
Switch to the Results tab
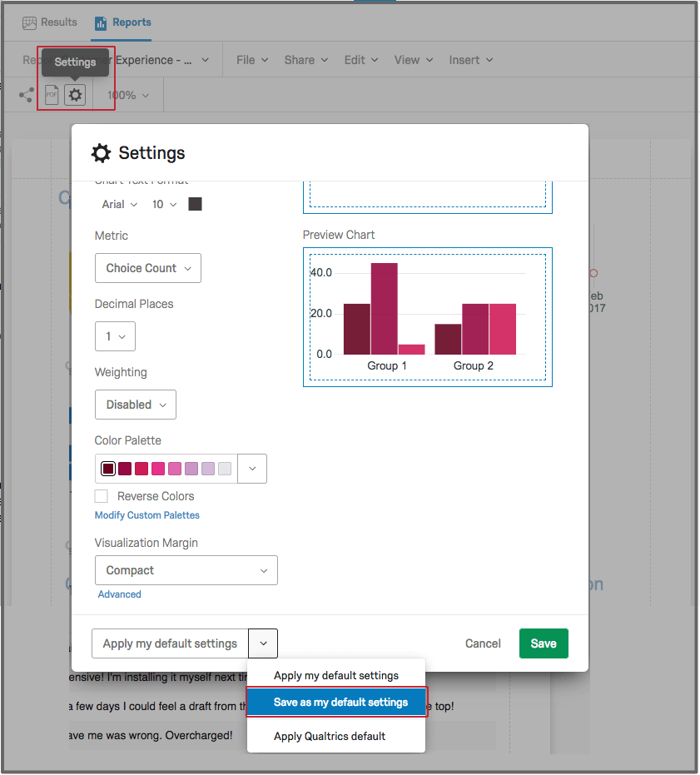tap(50, 22)
